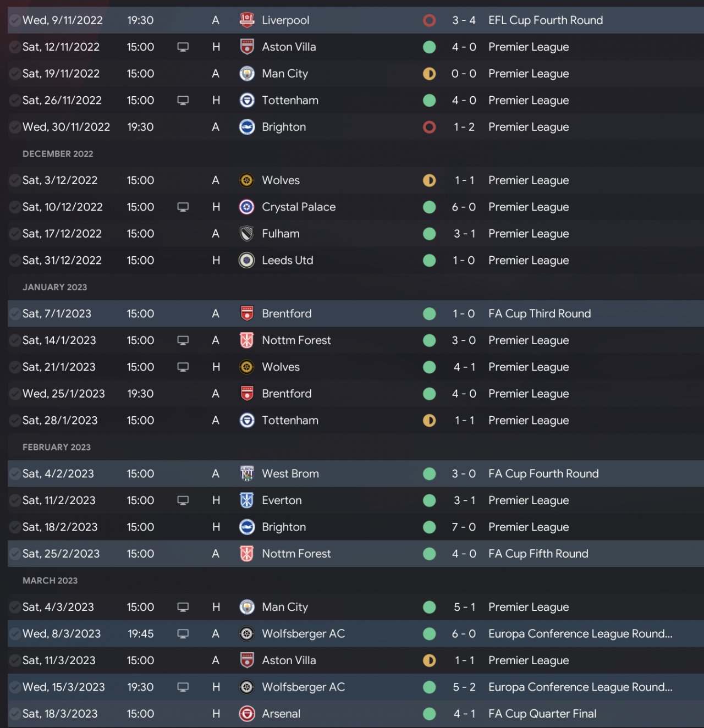This screenshot has height=728, width=704.
Task: Click the red loss indicator for Brighton away
Action: point(430,127)
